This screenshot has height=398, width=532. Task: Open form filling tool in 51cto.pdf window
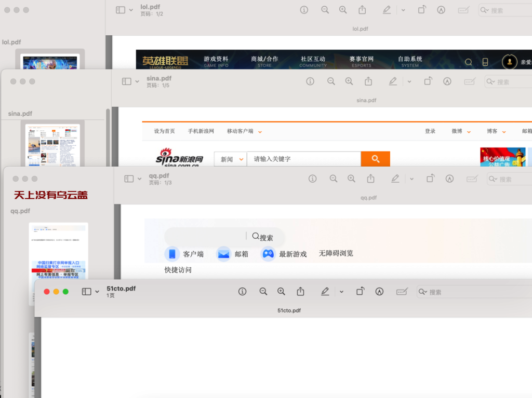pos(402,292)
